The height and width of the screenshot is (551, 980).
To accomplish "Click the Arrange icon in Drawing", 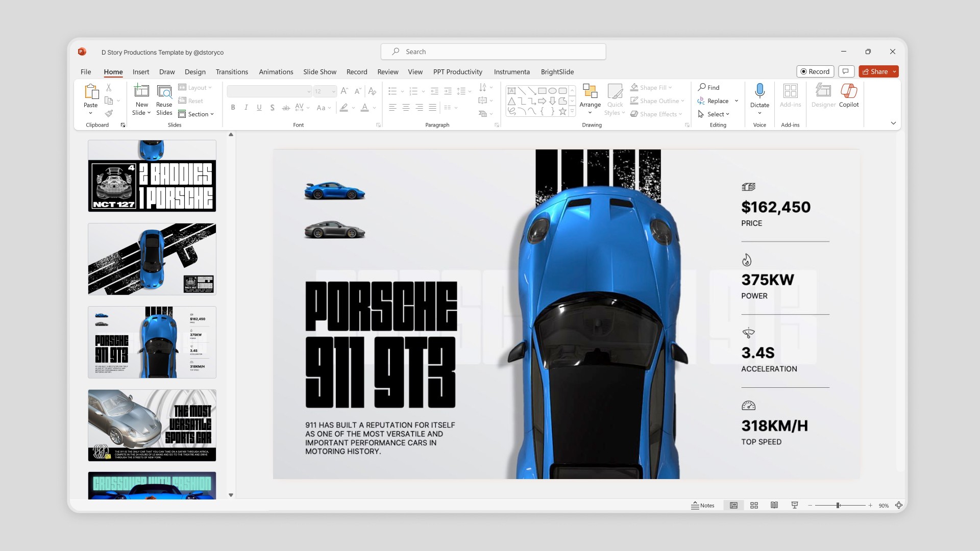I will point(590,92).
